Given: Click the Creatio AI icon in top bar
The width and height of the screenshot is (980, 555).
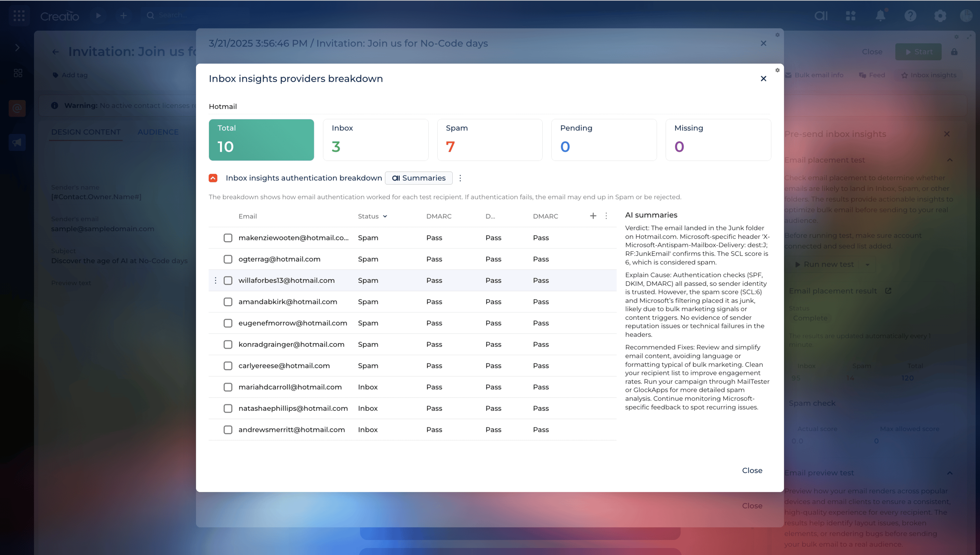Looking at the screenshot, I should pos(821,16).
